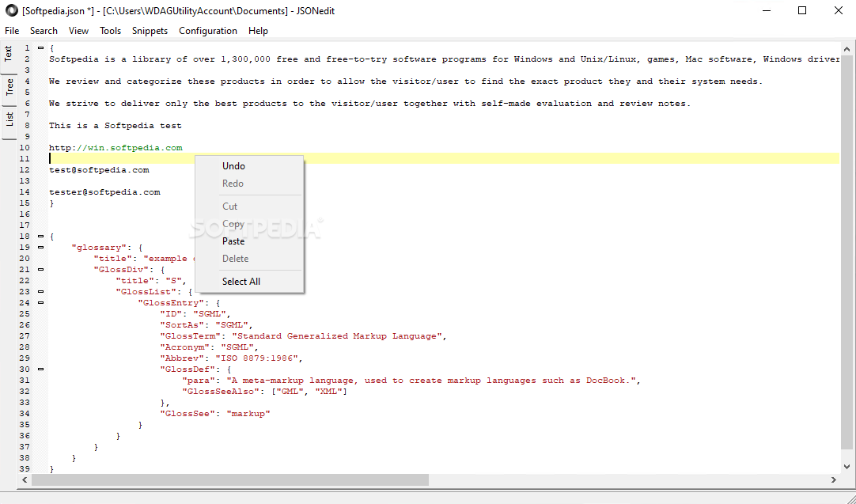Collapse the "GlossEntry" block on line 24
The height and width of the screenshot is (504, 856).
coord(40,302)
